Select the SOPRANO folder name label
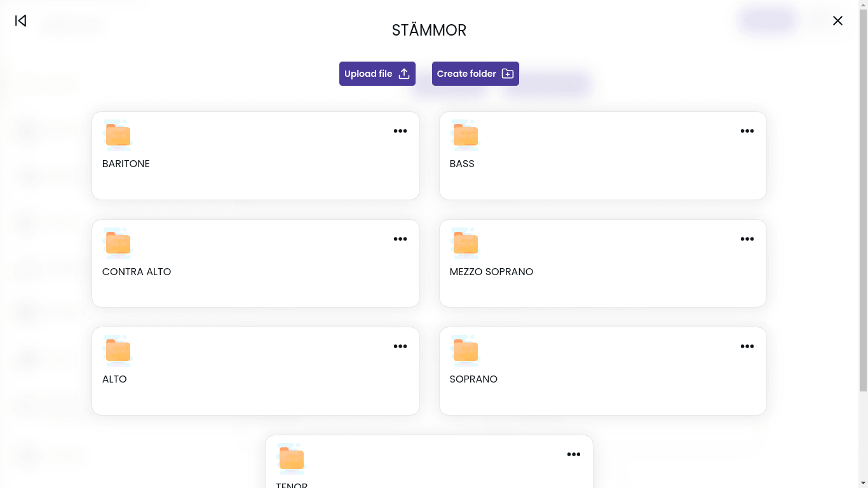 [473, 379]
